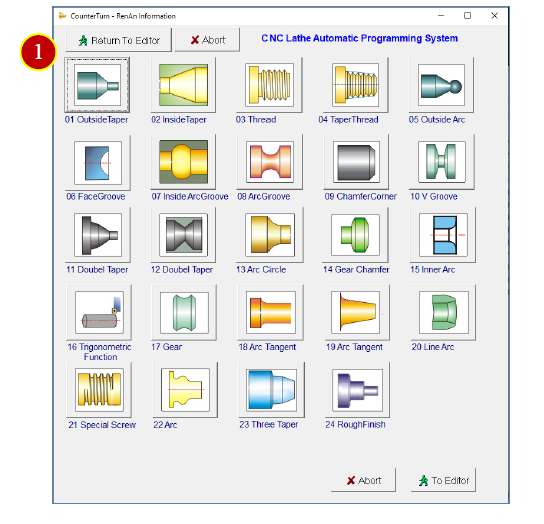Pick the 04 TaperThread icon
544x524 pixels.
tap(356, 85)
